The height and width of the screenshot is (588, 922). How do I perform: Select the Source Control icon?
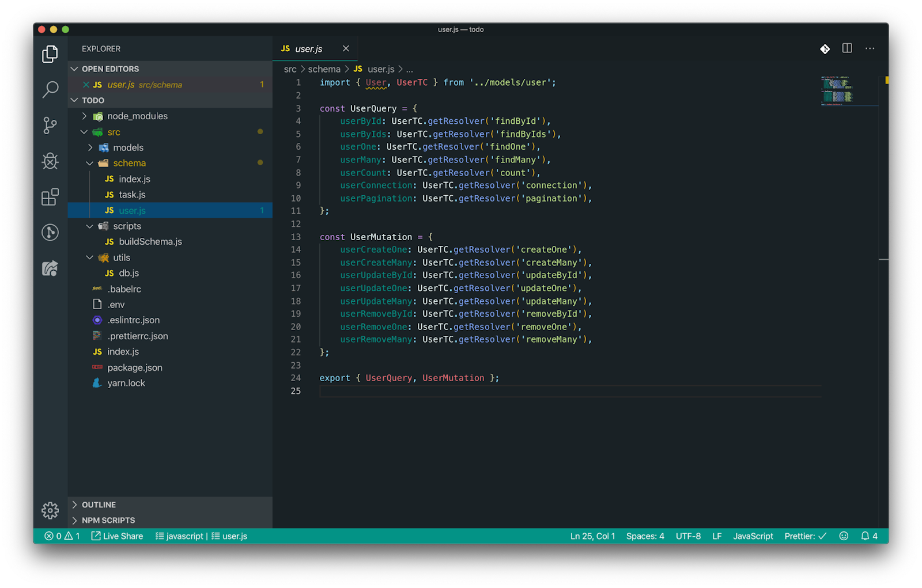(x=50, y=126)
